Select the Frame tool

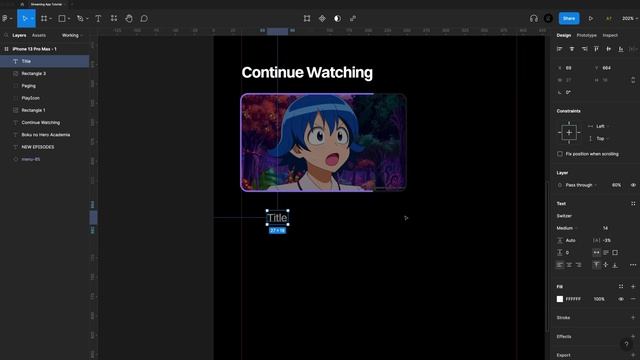pyautogui.click(x=44, y=18)
